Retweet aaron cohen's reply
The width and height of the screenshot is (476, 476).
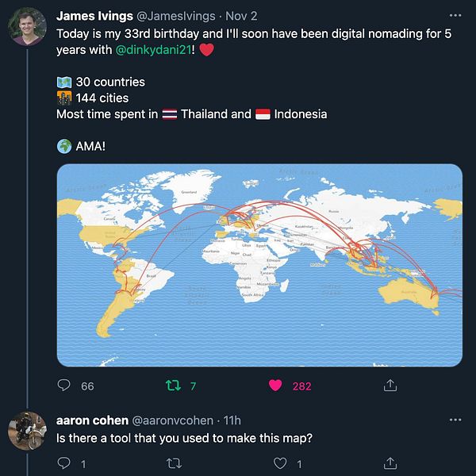coord(171,463)
